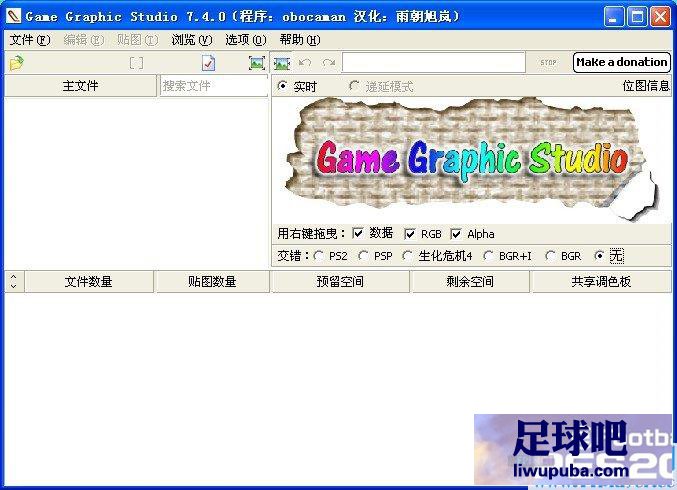This screenshot has width=677, height=490.
Task: Click the 共享调色板 column header
Action: [601, 282]
